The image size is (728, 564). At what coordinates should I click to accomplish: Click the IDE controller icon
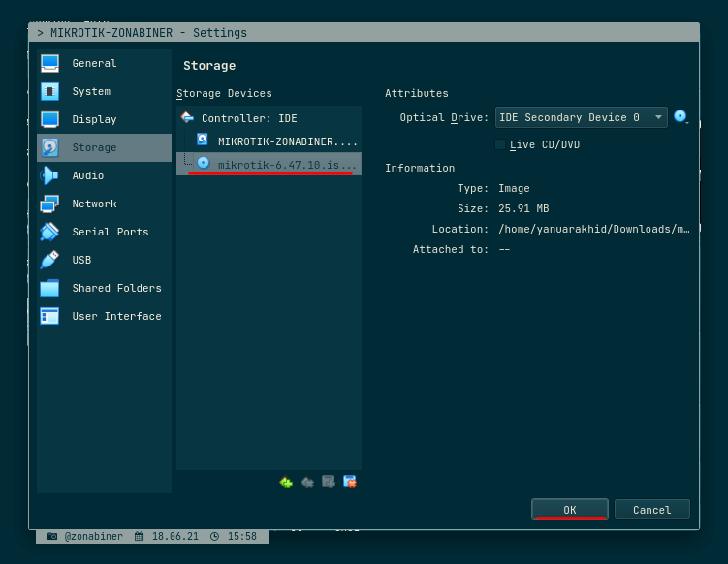point(187,117)
